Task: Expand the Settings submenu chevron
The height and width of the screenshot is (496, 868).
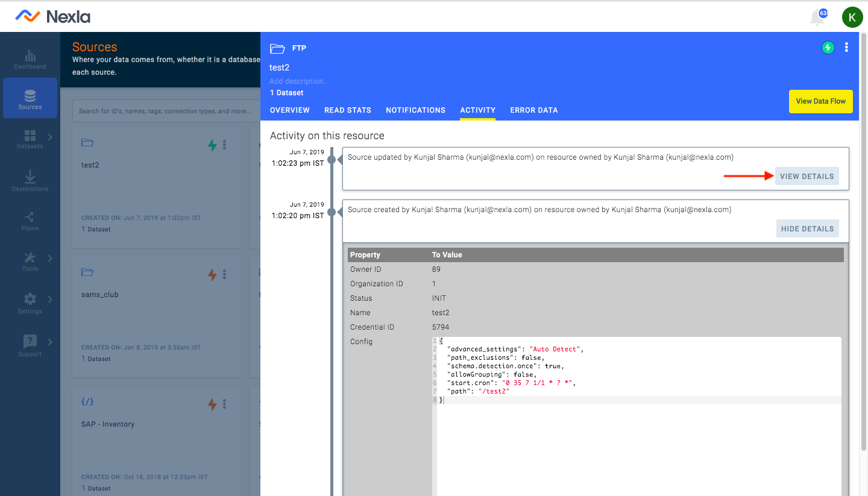Action: 50,300
